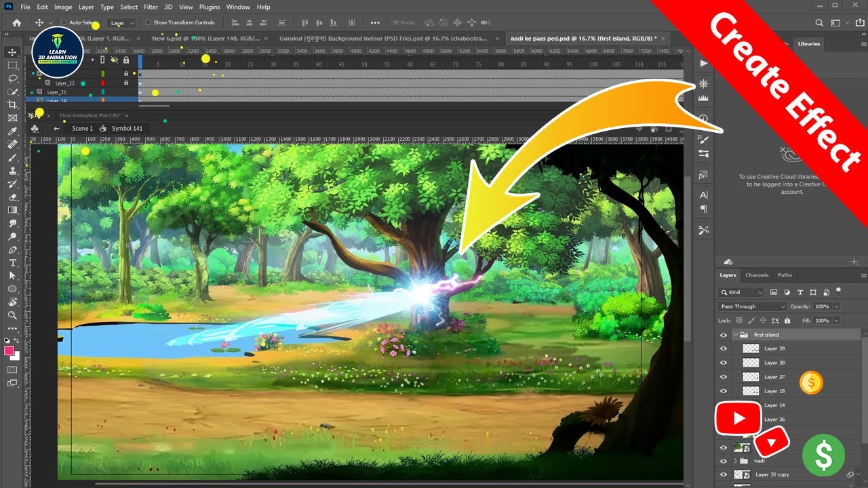
Task: Select the Gradient tool
Action: tap(12, 210)
